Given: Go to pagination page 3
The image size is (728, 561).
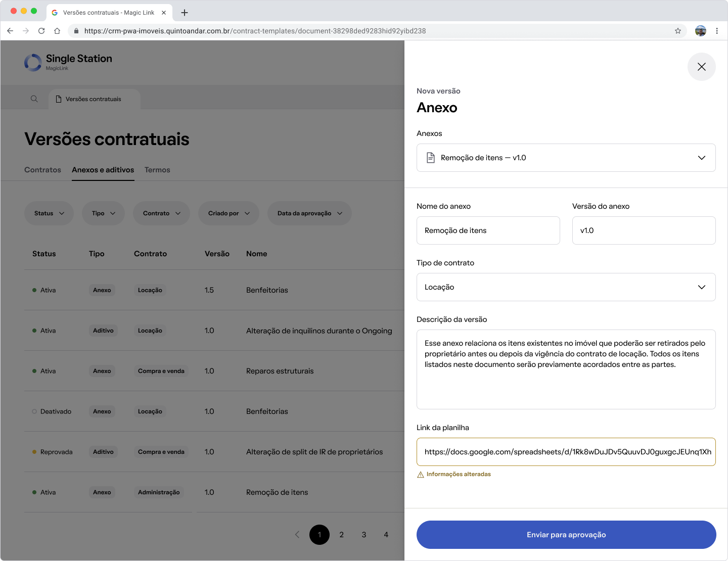Looking at the screenshot, I should 364,535.
